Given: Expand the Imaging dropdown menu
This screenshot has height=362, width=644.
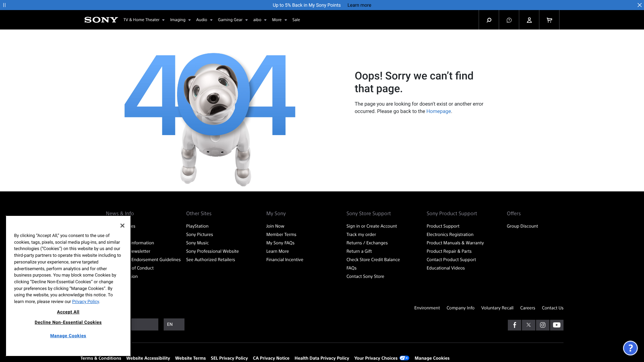Looking at the screenshot, I should [180, 20].
